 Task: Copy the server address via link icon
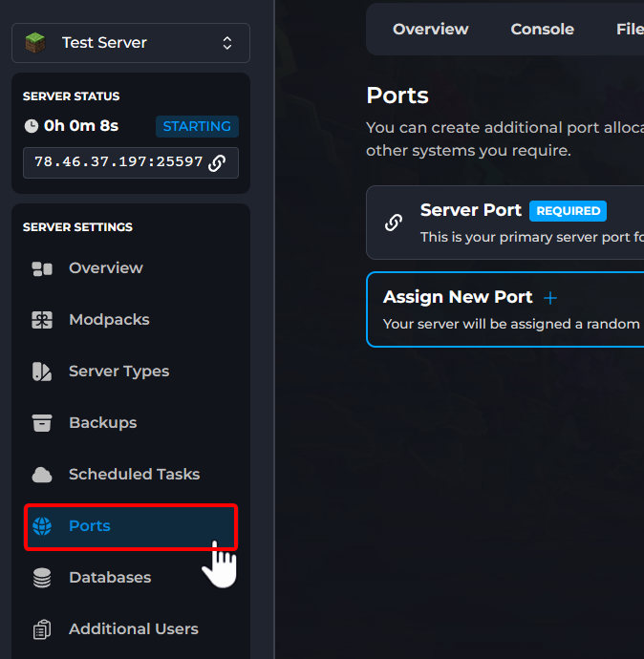point(217,162)
